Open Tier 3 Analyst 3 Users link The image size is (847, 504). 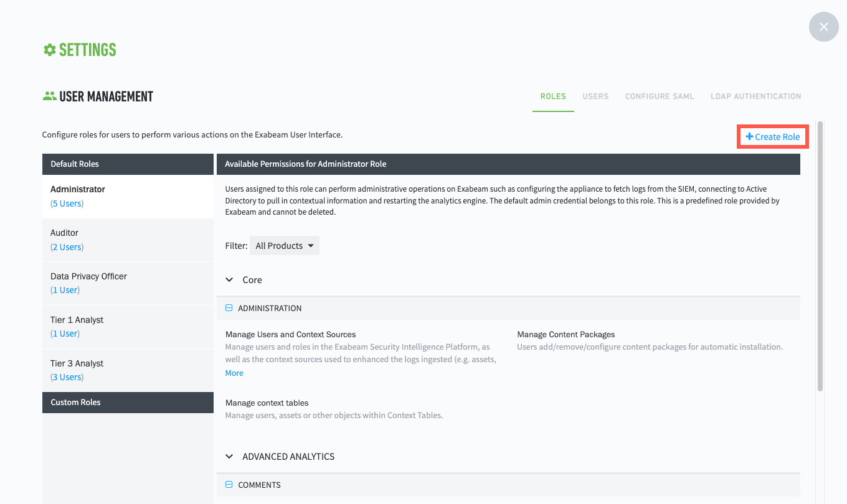67,377
